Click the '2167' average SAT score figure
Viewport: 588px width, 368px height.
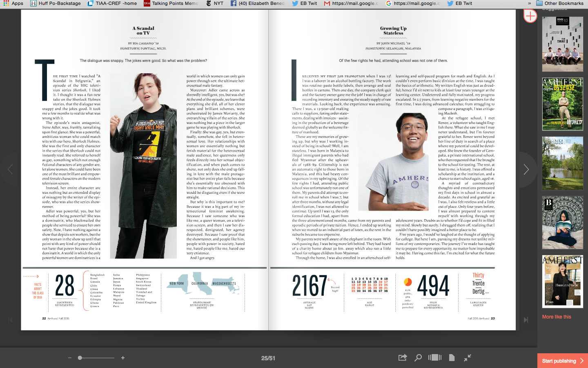pyautogui.click(x=310, y=285)
